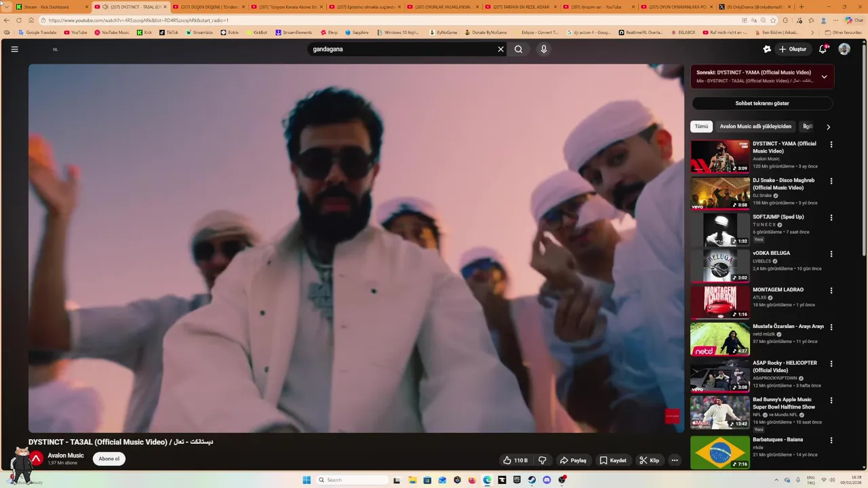Click the Kick bookmark in favourites bar
This screenshot has width=868, height=488.
coord(144,33)
